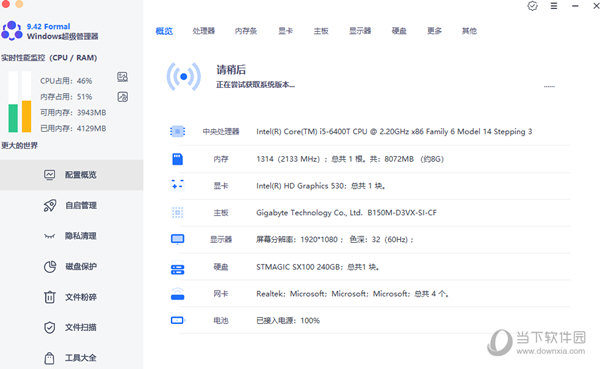This screenshot has height=369, width=600.
Task: Click the memory usage detail icon
Action: pyautogui.click(x=122, y=97)
